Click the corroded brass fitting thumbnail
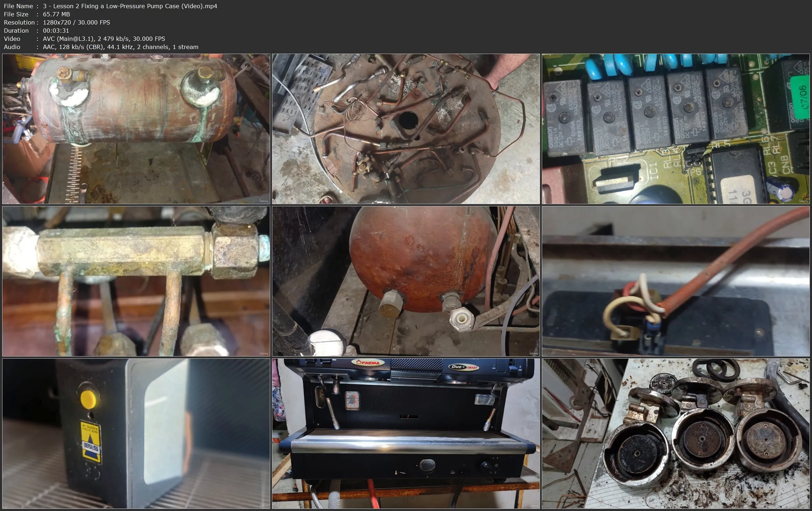 click(x=136, y=281)
